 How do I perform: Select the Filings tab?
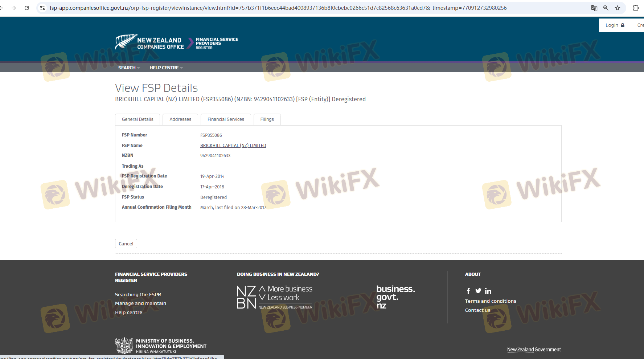point(267,119)
